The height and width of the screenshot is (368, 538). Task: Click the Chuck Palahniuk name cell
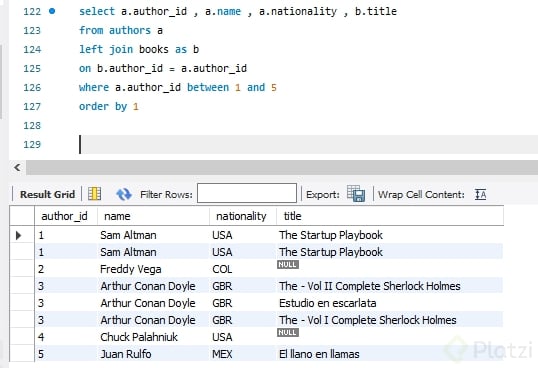pos(153,337)
